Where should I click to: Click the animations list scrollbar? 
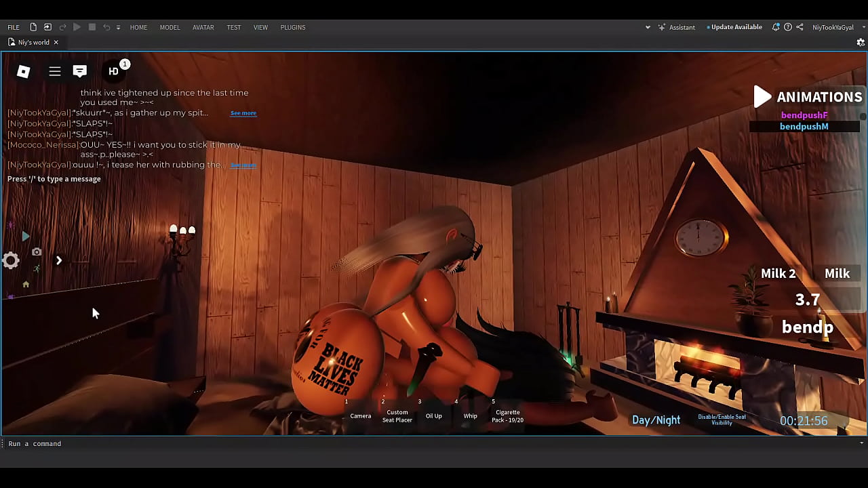point(863,117)
